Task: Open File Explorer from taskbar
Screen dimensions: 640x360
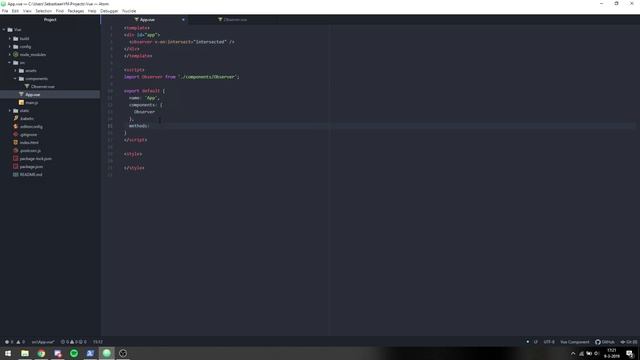Action: pos(24,353)
